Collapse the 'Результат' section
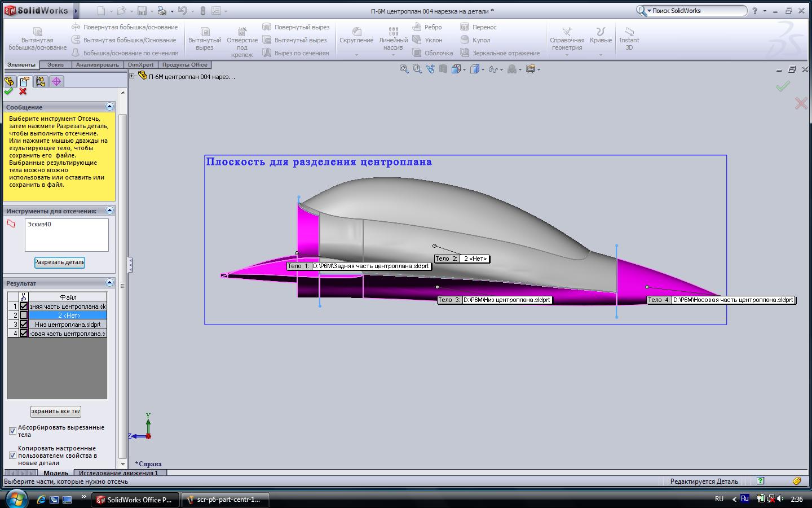The width and height of the screenshot is (812, 508). coord(109,283)
